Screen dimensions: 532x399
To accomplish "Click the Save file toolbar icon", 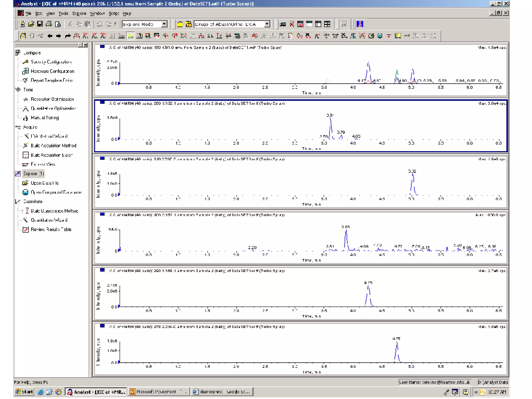I will click(40, 24).
